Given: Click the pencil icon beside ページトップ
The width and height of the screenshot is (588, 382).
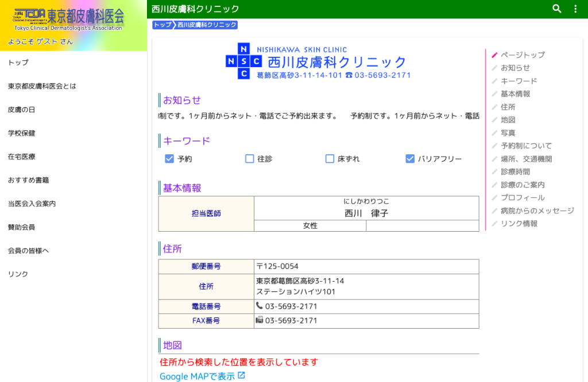Looking at the screenshot, I should click(494, 55).
